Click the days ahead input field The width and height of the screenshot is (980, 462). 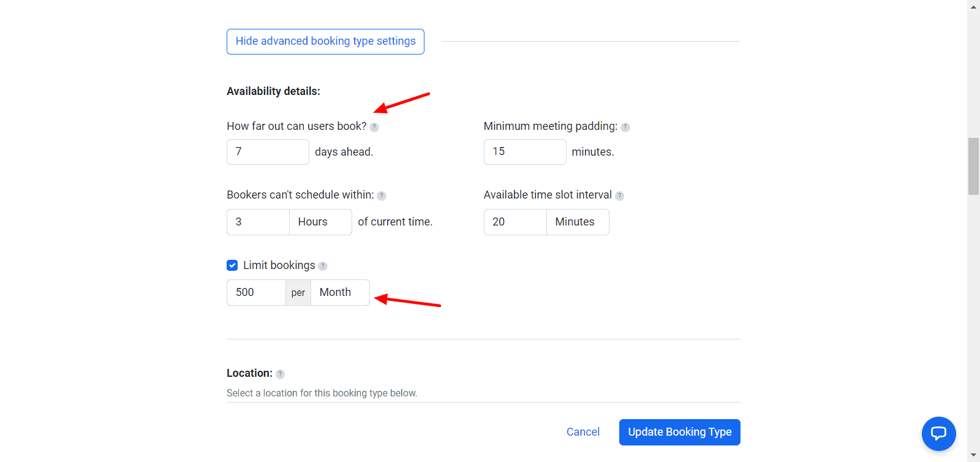pos(268,152)
